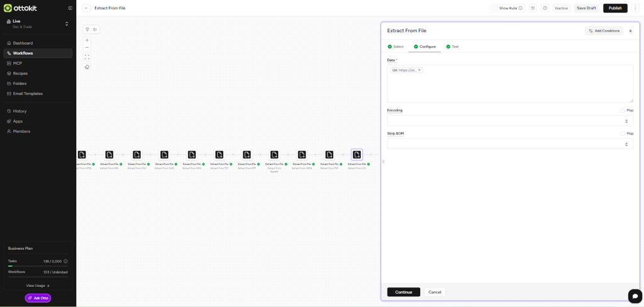Click the Tasks usage progress bar
This screenshot has width=644, height=307.
(38, 266)
